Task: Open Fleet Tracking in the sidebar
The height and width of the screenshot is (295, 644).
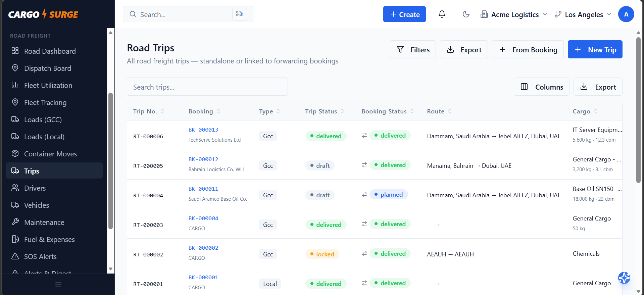Action: (x=54, y=102)
